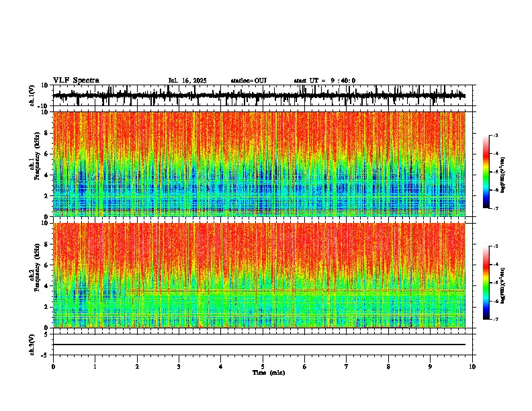Click the '-3' label on ch.1 colorbar
Screen dimensions: 532x411
tap(496, 136)
